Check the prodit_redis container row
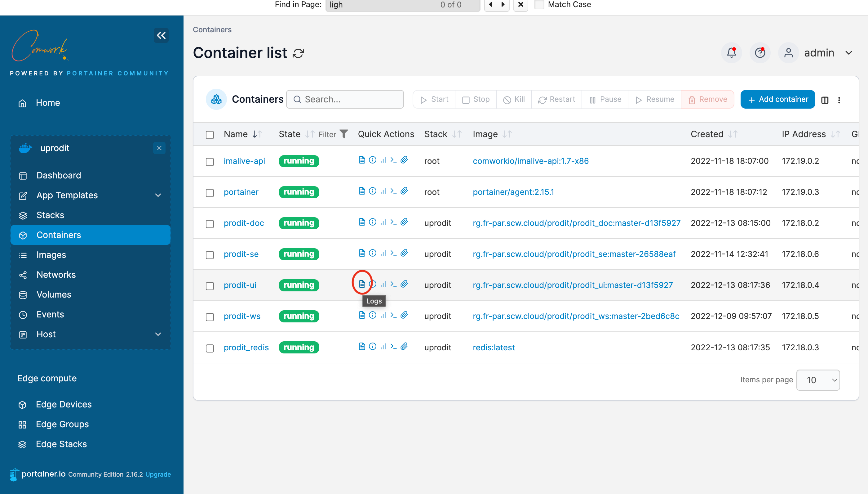 tap(210, 348)
